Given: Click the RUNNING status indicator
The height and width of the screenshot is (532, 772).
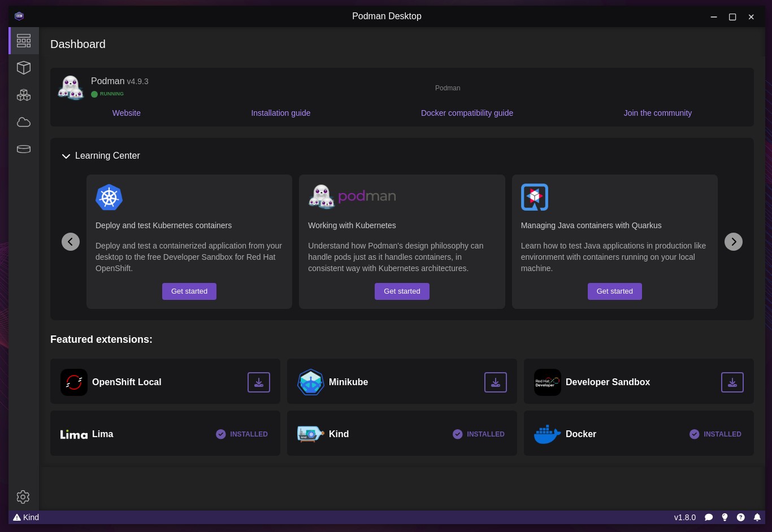Looking at the screenshot, I should click(x=107, y=94).
